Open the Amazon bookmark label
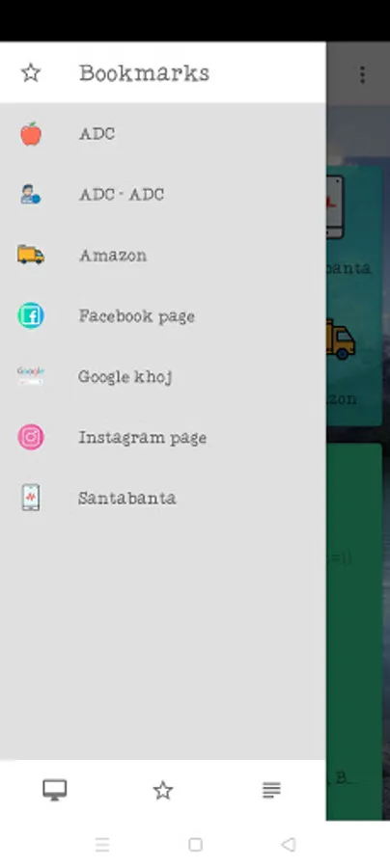Viewport: 390px width, 868px height. click(113, 256)
